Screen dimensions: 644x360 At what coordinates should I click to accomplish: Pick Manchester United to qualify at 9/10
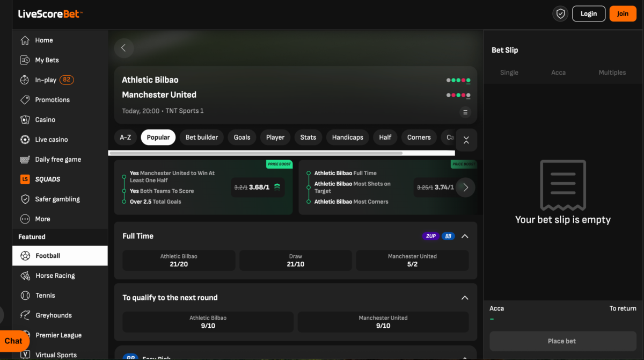point(383,322)
